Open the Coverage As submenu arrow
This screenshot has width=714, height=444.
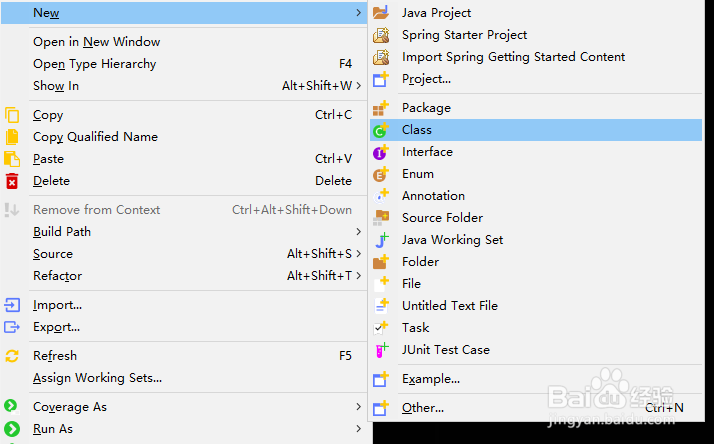click(358, 407)
